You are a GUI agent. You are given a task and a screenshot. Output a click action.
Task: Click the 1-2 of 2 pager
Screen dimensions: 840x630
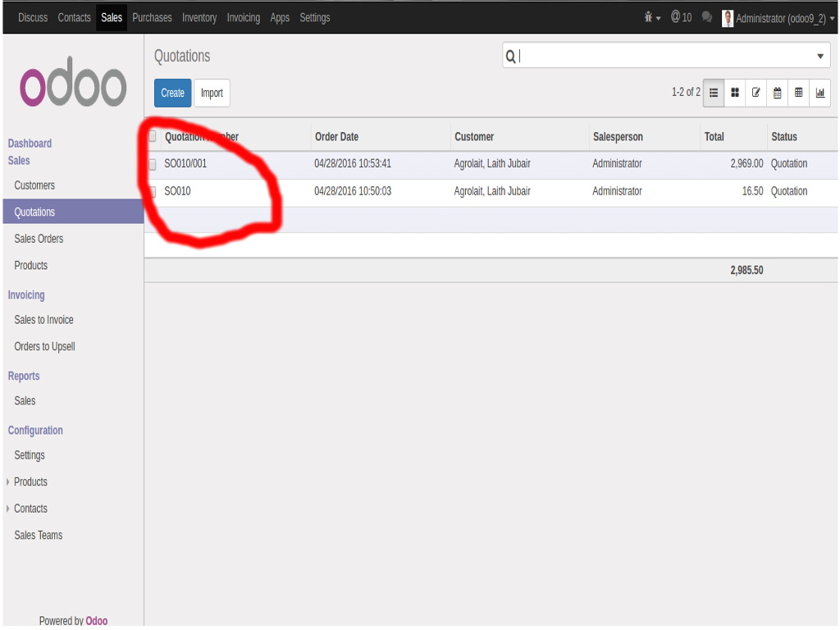click(x=686, y=92)
